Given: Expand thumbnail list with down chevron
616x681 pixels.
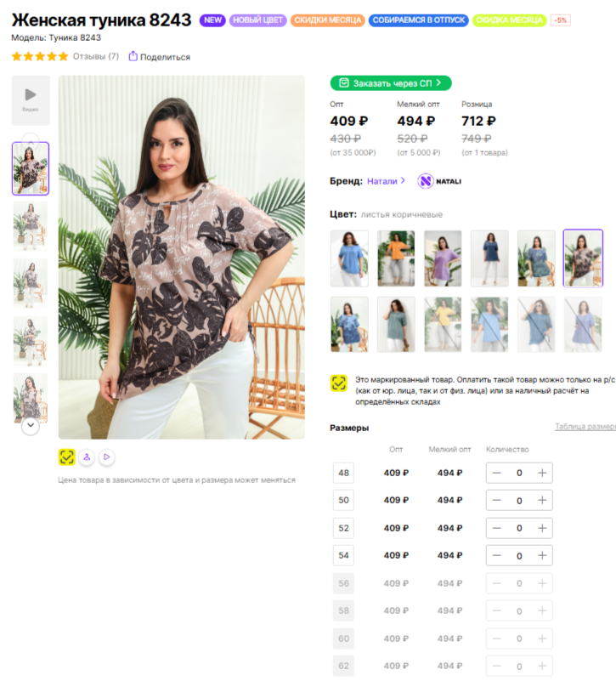Looking at the screenshot, I should point(31,425).
